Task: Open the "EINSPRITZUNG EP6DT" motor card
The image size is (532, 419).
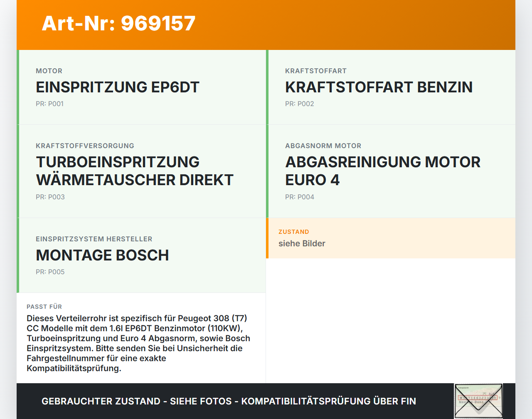Action: click(118, 87)
